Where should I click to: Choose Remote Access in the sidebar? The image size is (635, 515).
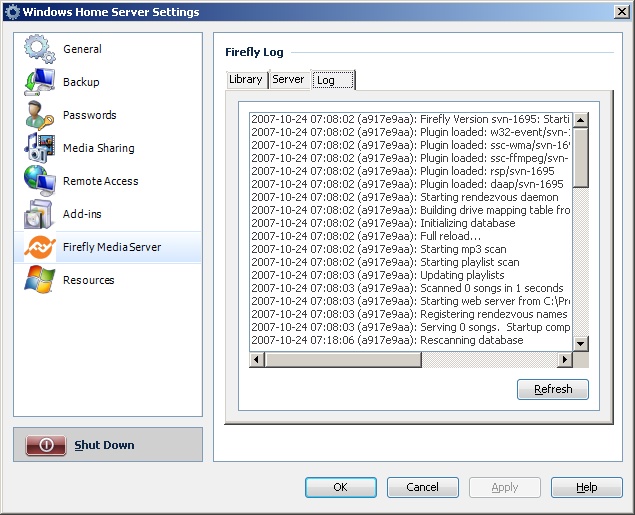coord(108,181)
